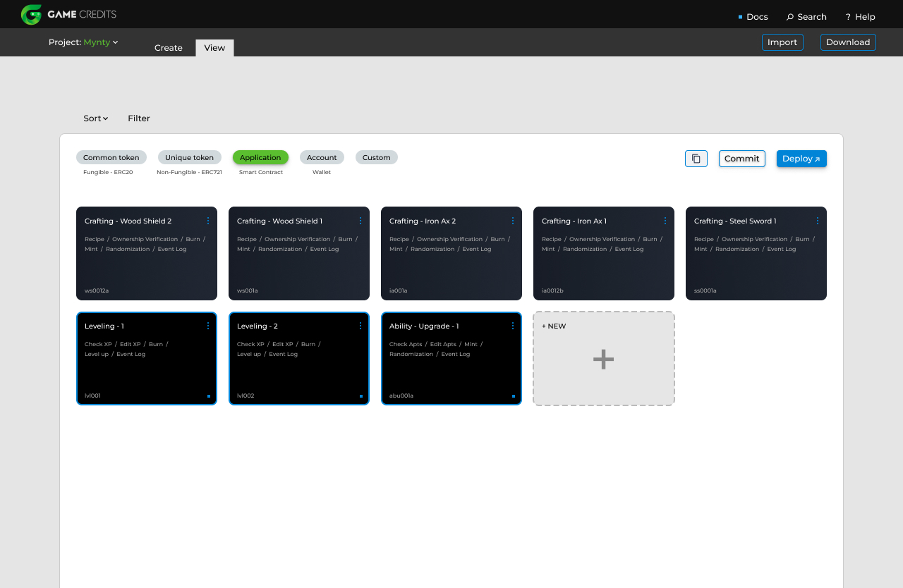Click the copy icon next to Commit
Viewport: 903px width, 588px height.
pyautogui.click(x=696, y=159)
